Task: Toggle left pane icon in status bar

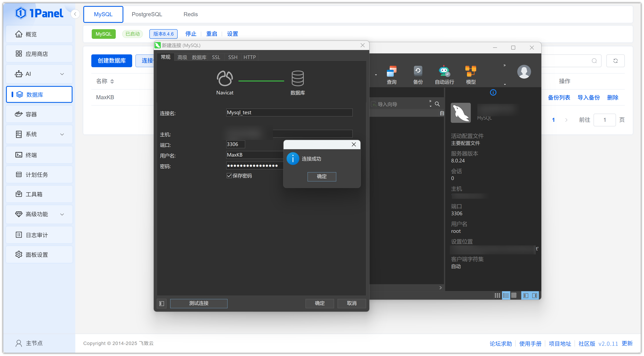Action: (x=526, y=296)
